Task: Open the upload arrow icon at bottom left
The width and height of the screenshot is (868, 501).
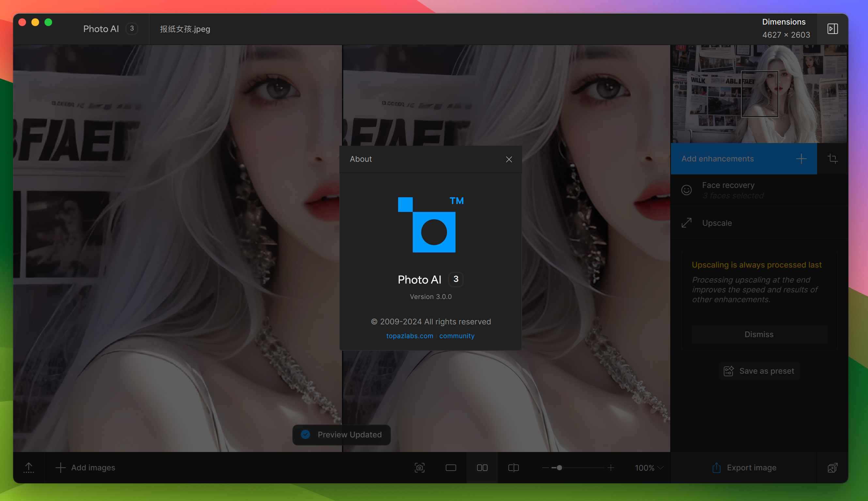Action: tap(28, 468)
